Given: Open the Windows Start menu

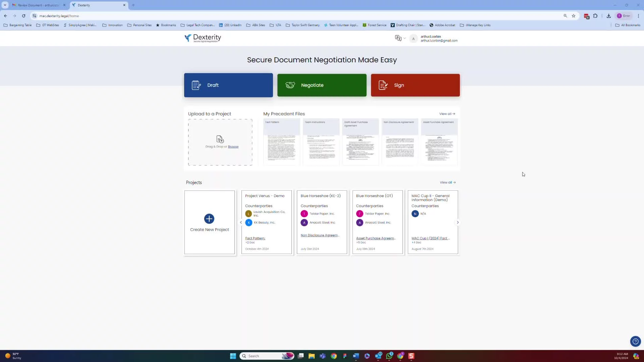Looking at the screenshot, I should (x=233, y=356).
